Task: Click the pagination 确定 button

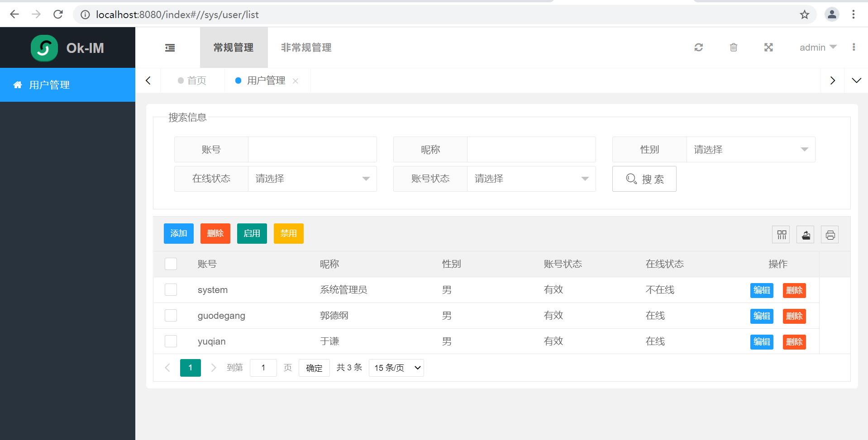Action: pos(314,368)
